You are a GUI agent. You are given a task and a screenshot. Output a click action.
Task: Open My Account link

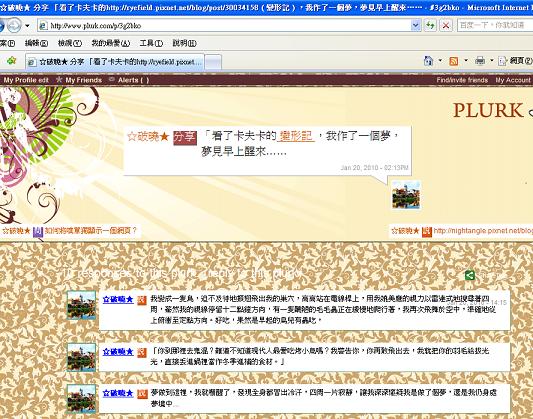[x=513, y=80]
